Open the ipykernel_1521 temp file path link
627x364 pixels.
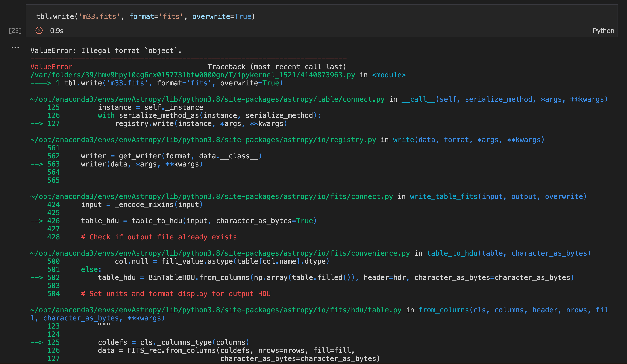tap(192, 75)
